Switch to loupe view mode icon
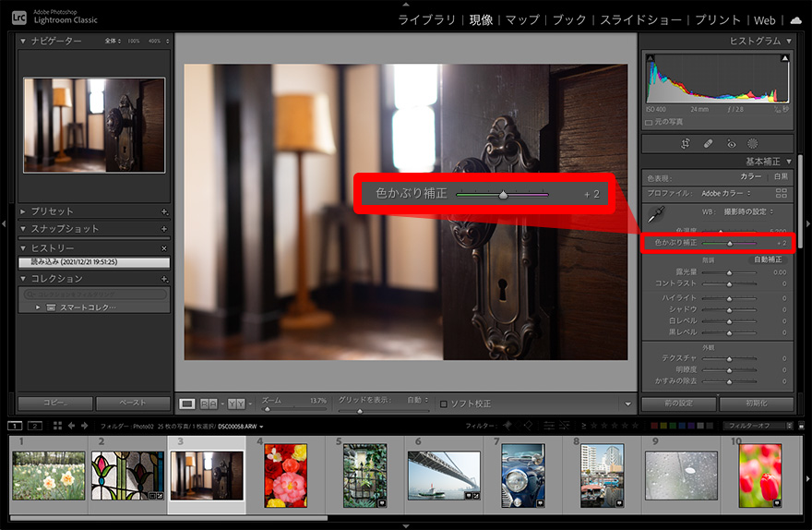 (x=187, y=404)
